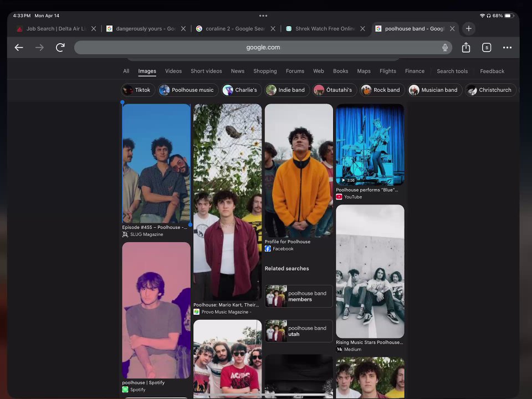
Task: Open the tab overview showing 5 tabs
Action: pyautogui.click(x=487, y=48)
